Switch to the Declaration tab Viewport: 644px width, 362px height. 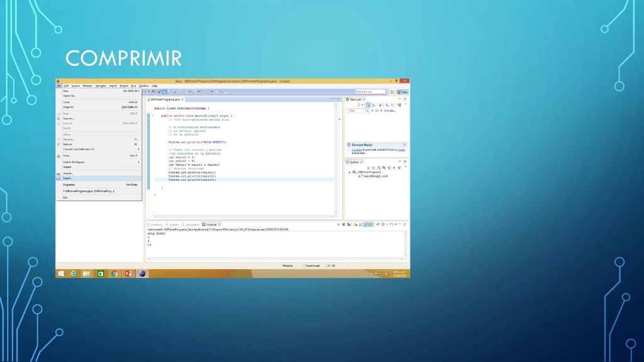(x=191, y=224)
